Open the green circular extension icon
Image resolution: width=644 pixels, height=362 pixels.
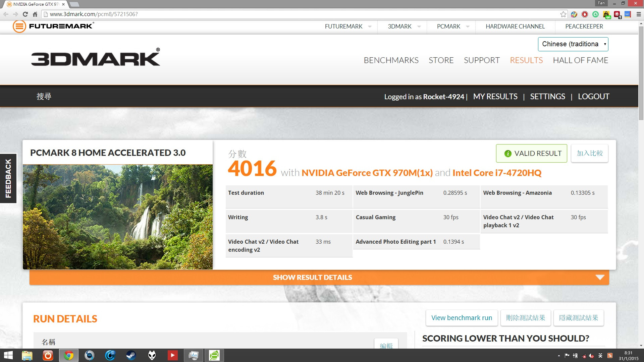[595, 14]
